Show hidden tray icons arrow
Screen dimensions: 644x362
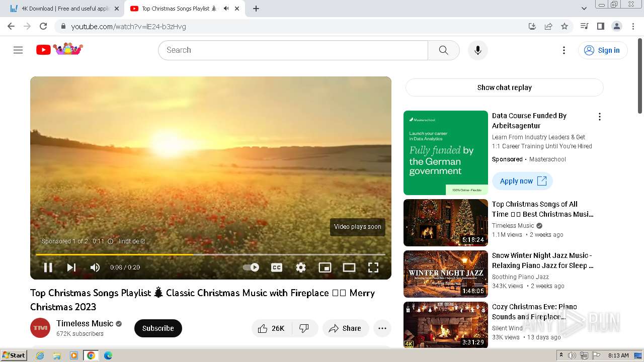coord(561,355)
